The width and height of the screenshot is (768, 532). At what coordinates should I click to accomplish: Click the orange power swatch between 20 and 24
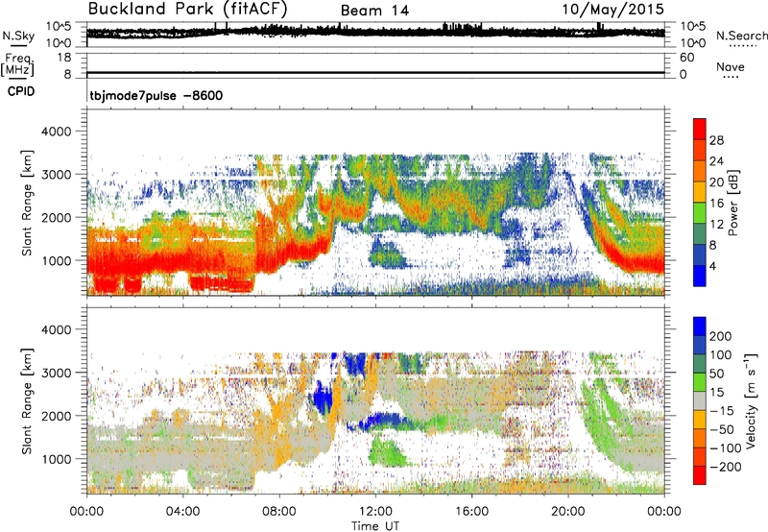click(x=700, y=171)
